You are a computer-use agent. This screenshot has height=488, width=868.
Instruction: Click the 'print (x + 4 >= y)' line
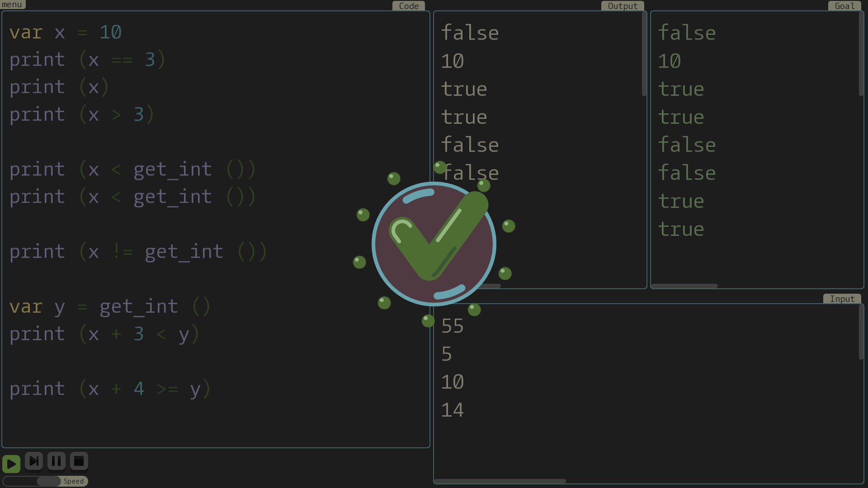[110, 389]
